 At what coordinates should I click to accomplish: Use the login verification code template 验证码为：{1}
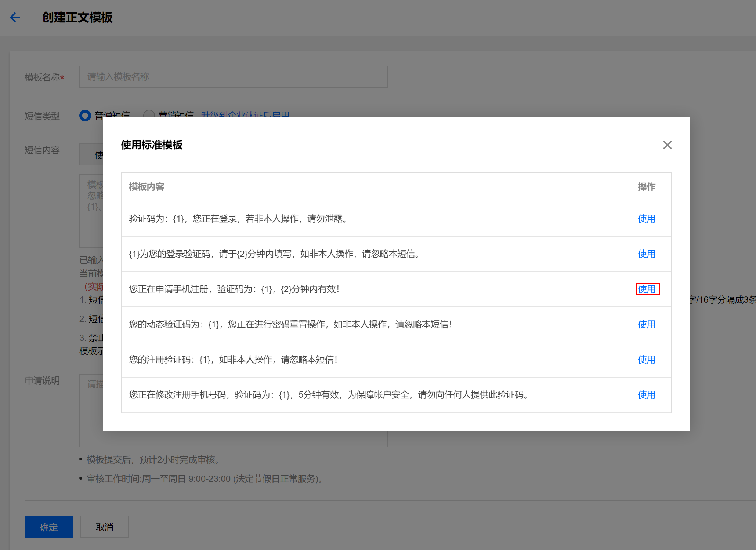[x=646, y=219]
